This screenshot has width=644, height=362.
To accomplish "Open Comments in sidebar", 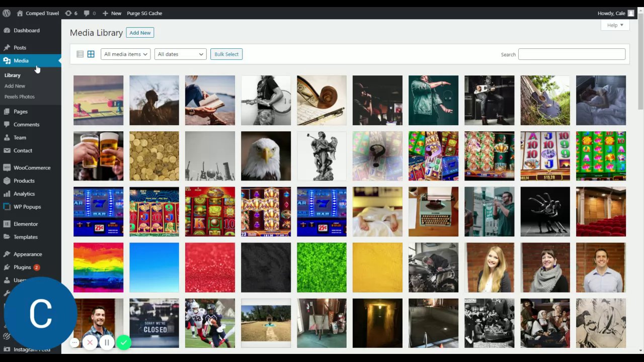I will (x=31, y=124).
